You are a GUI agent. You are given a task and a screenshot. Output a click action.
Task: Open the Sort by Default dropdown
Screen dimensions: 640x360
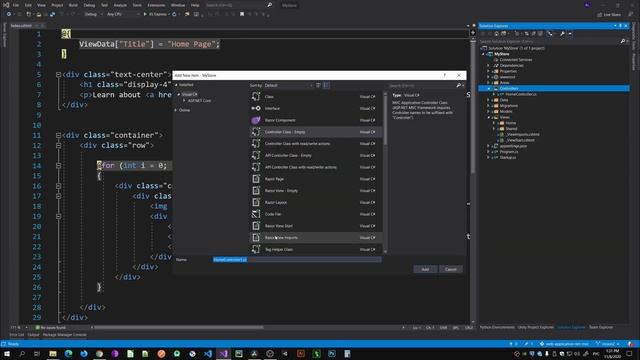pos(288,85)
